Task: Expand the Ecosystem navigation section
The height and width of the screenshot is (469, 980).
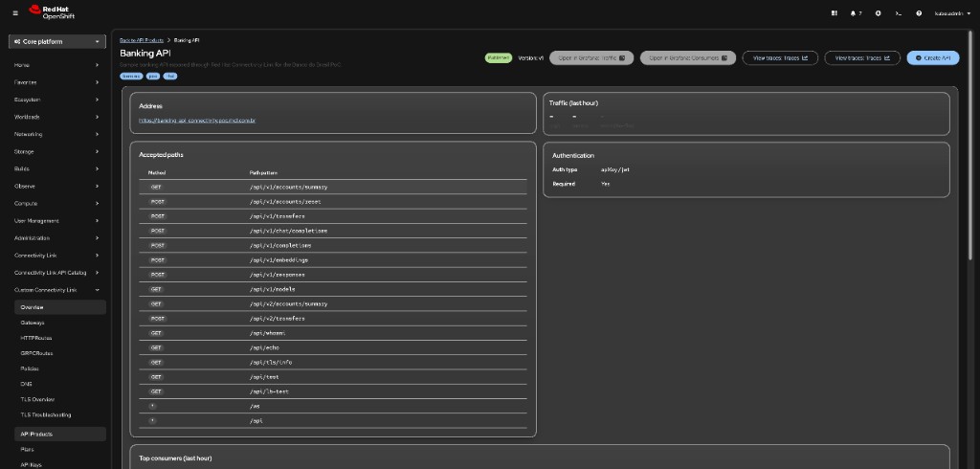Action: 56,100
